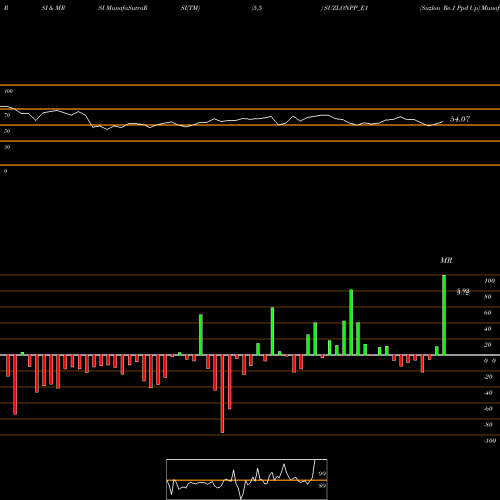The height and width of the screenshot is (500, 500).
Task: Click the MR axis zero label 0 0
Action: point(490,361)
